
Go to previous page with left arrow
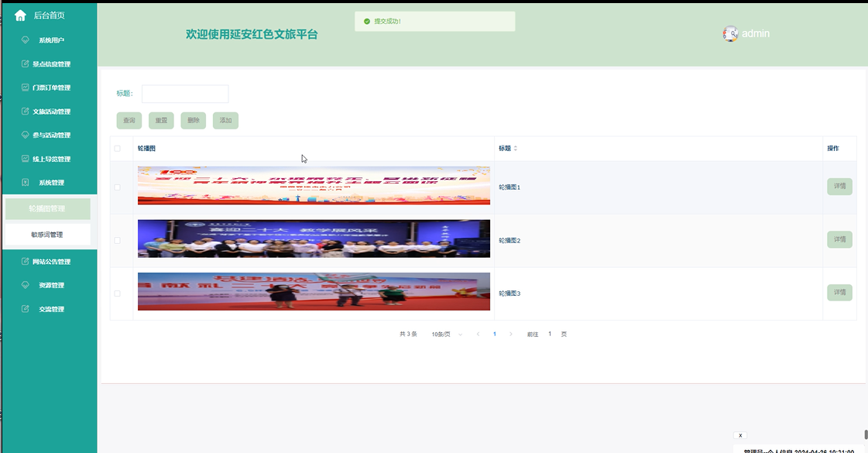479,334
